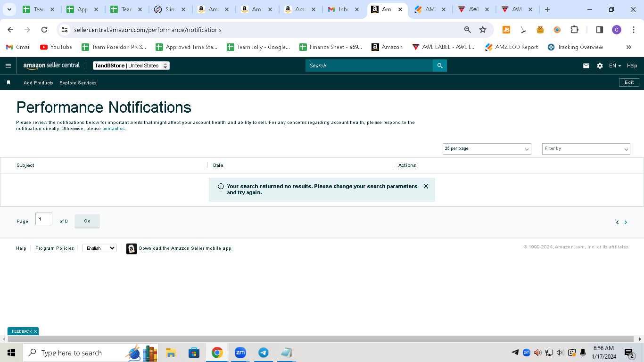Click the Seller Central search field
Viewport: 644px width, 362px height.
click(x=369, y=66)
